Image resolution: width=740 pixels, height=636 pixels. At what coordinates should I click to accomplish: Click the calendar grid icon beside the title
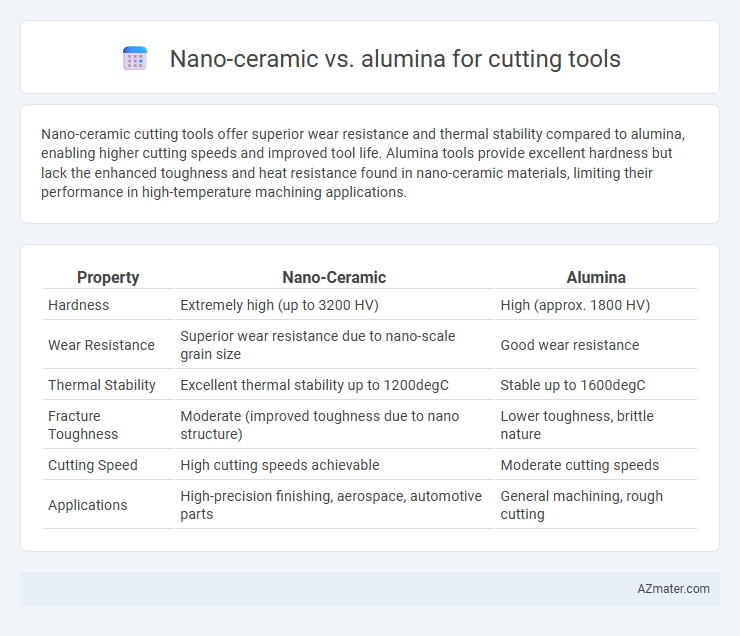coord(135,59)
